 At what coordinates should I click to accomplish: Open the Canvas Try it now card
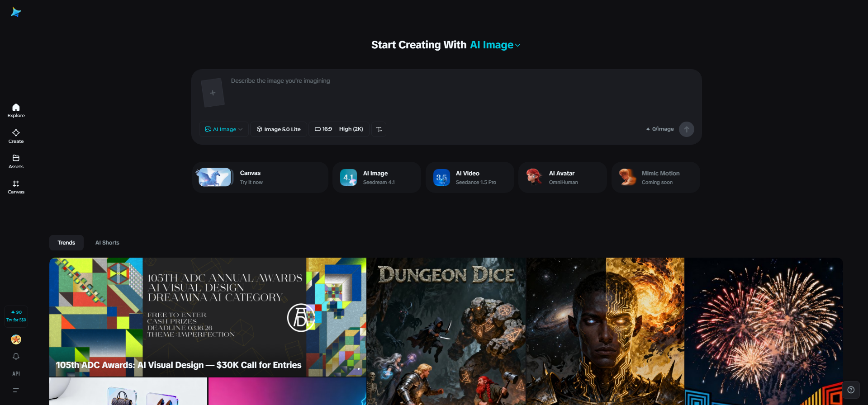point(260,178)
